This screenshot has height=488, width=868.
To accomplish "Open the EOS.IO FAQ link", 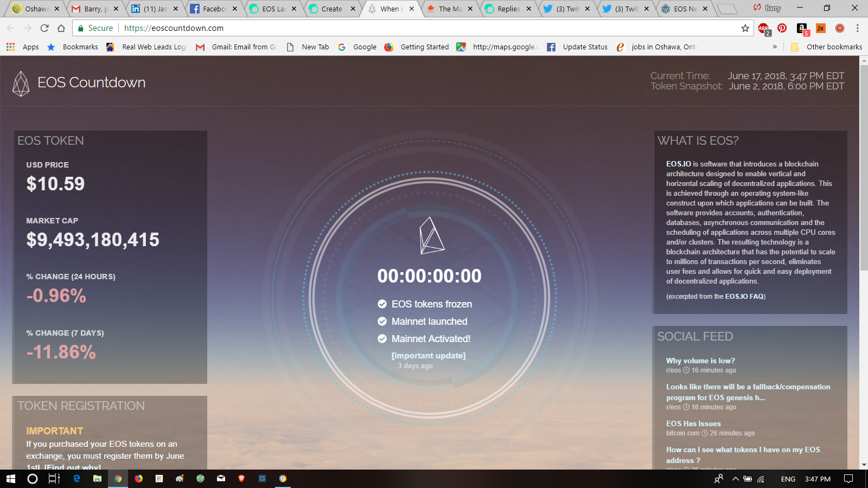I will click(x=744, y=297).
